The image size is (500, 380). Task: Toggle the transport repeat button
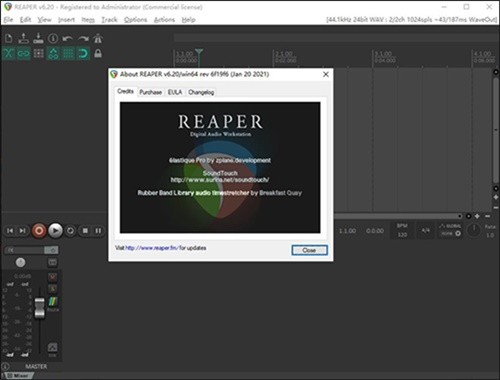pos(70,231)
